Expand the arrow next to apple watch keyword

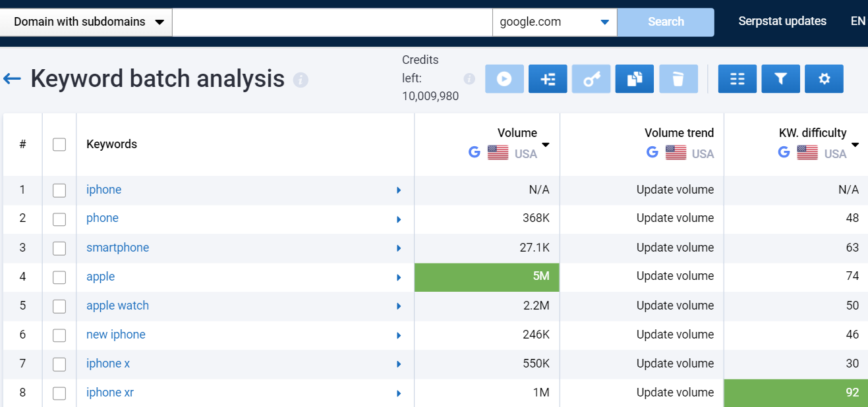399,306
